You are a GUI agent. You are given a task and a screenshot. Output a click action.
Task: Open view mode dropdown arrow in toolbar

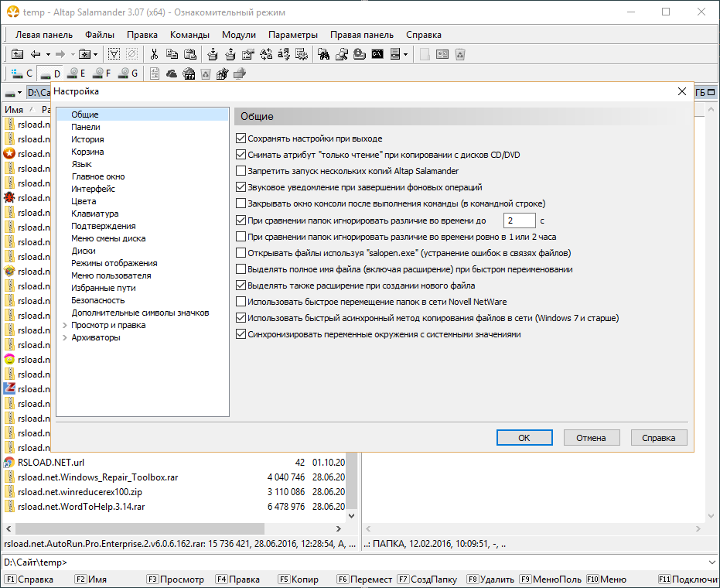(405, 55)
